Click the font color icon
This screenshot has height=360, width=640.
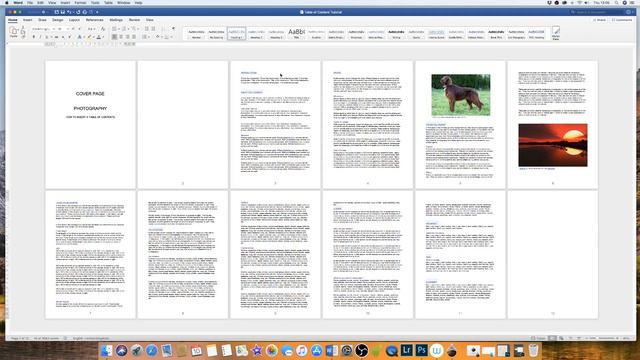[98, 37]
